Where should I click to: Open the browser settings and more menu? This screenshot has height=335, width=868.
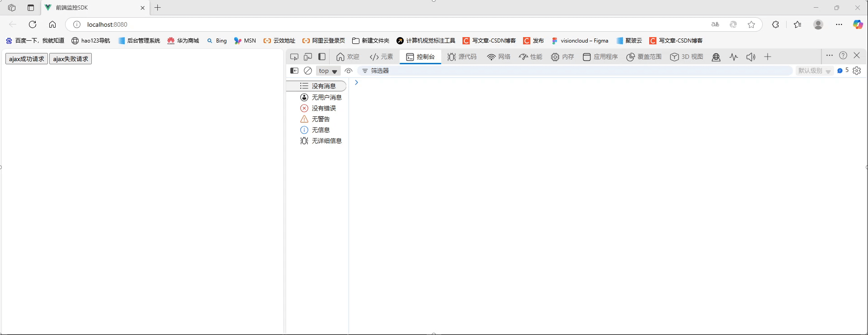click(839, 24)
